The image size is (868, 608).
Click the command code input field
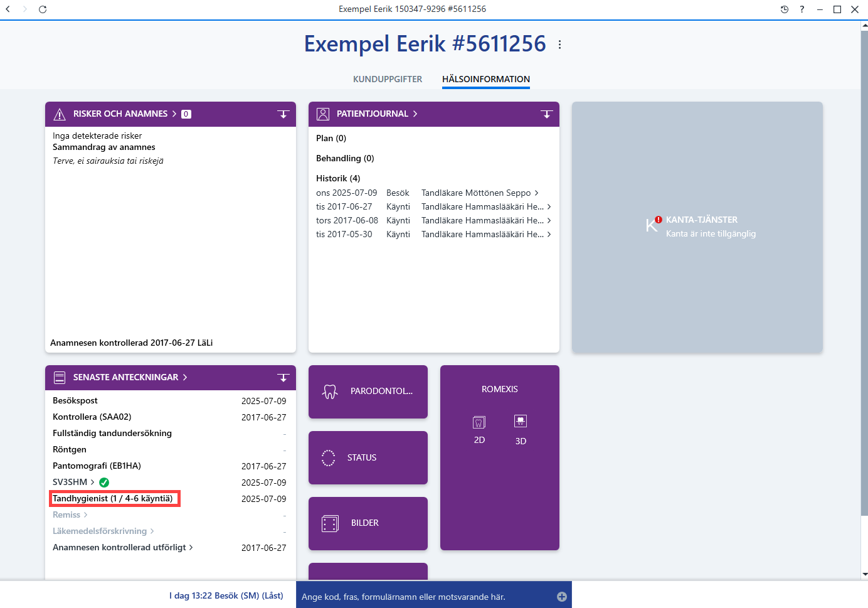tap(428, 597)
